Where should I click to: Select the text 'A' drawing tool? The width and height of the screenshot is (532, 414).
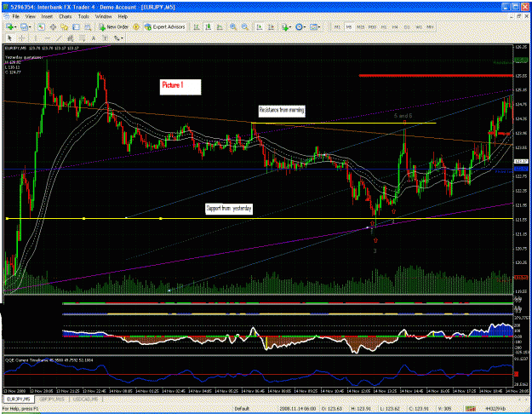point(94,38)
